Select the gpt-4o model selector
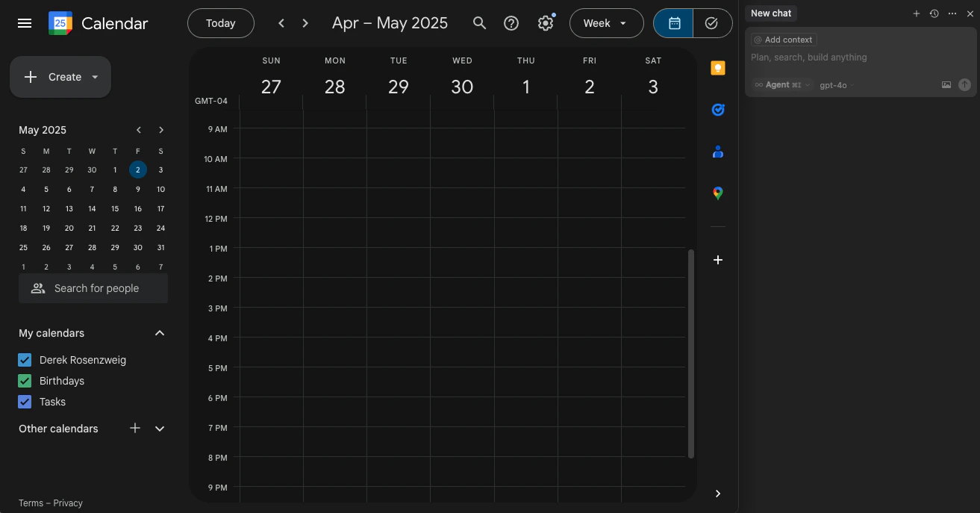 pyautogui.click(x=834, y=84)
